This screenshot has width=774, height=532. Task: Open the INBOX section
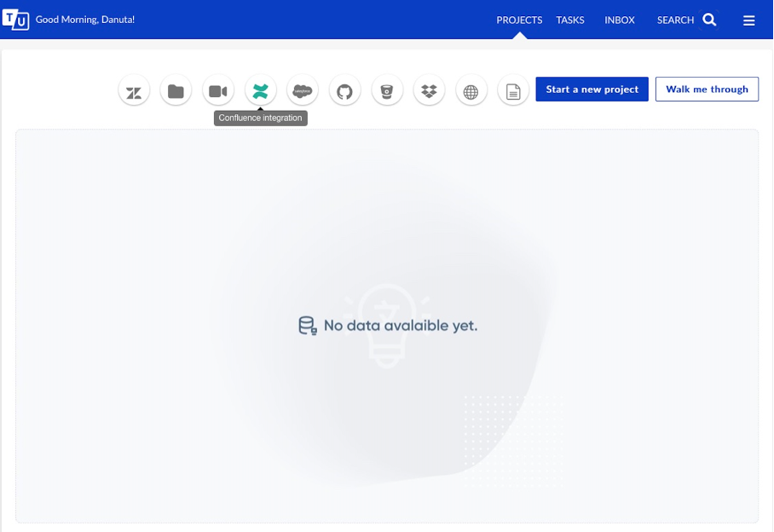coord(620,20)
